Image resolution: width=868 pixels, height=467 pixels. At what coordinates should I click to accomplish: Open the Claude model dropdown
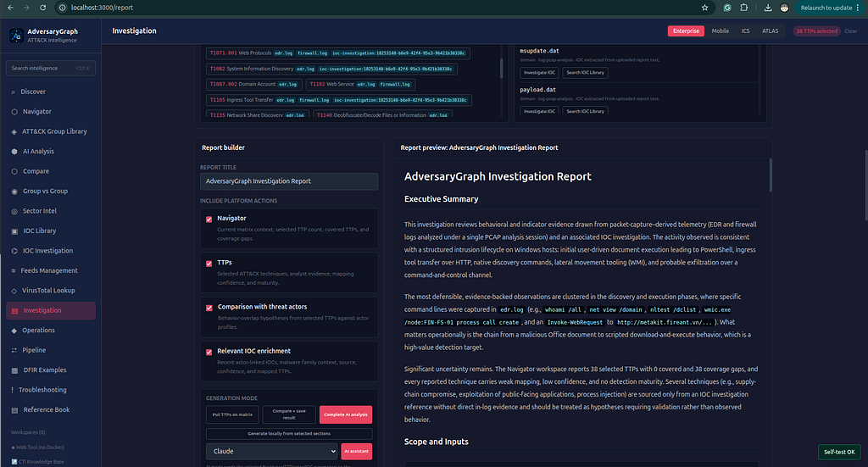pyautogui.click(x=271, y=451)
